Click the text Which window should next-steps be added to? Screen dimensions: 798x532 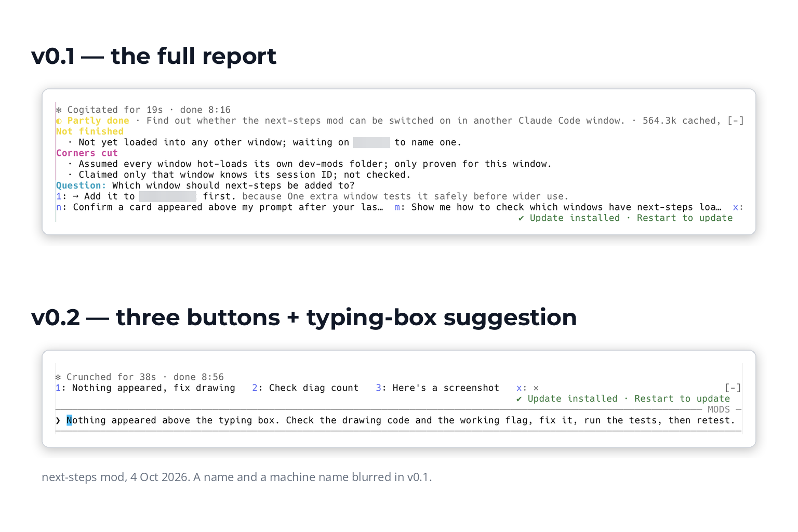233,185
